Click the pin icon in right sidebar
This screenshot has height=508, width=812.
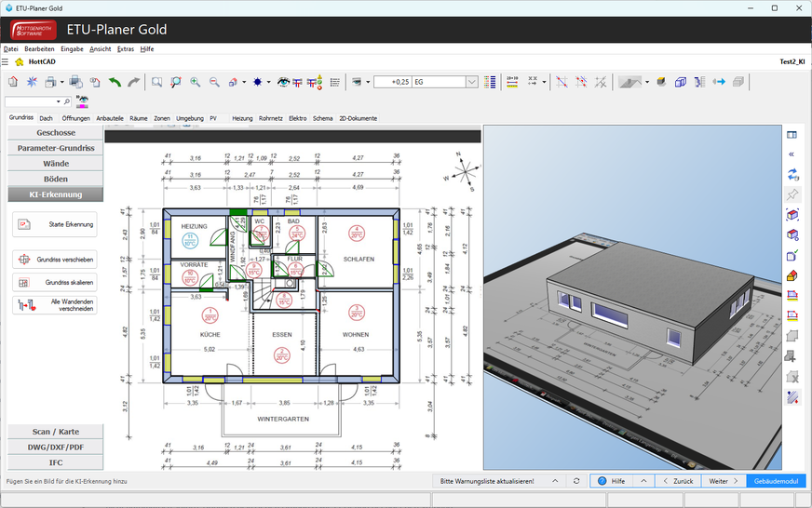coord(792,194)
